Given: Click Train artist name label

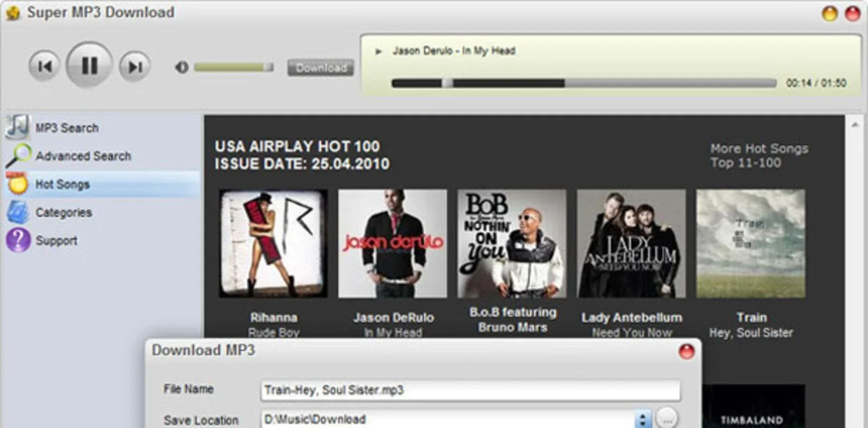Looking at the screenshot, I should (x=751, y=317).
